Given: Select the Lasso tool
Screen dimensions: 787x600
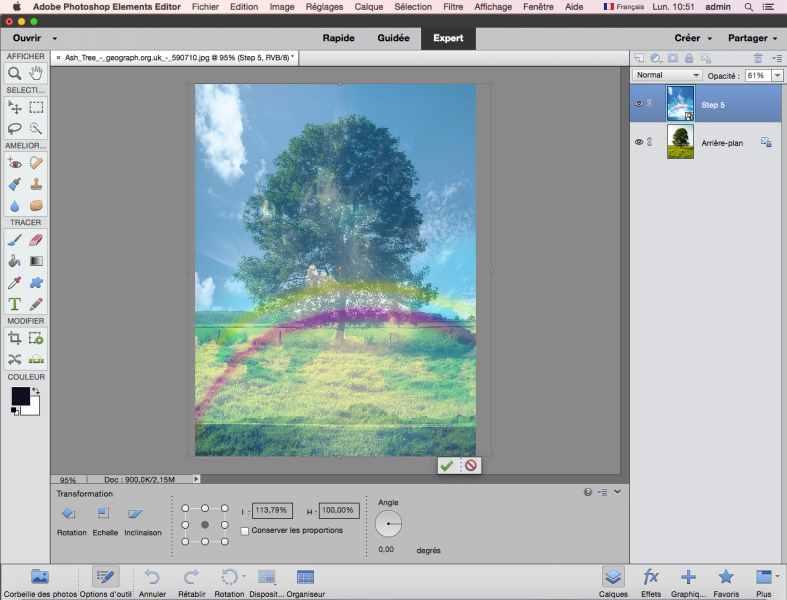Looking at the screenshot, I should [x=15, y=129].
